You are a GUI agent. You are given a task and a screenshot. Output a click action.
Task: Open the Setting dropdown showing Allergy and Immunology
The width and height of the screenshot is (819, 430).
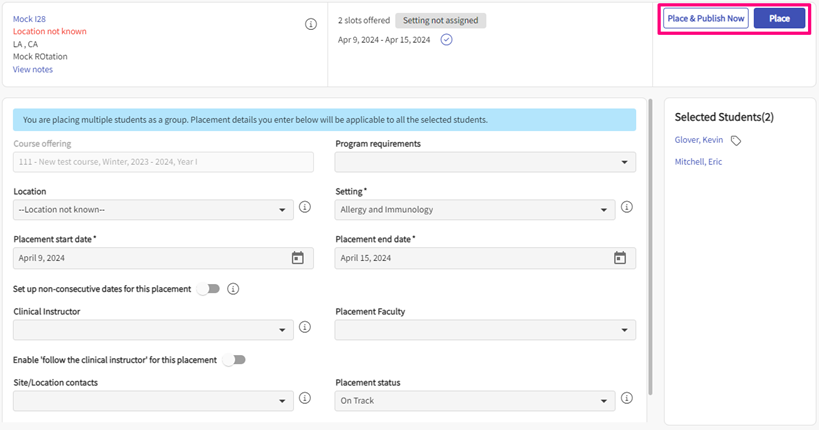click(475, 210)
